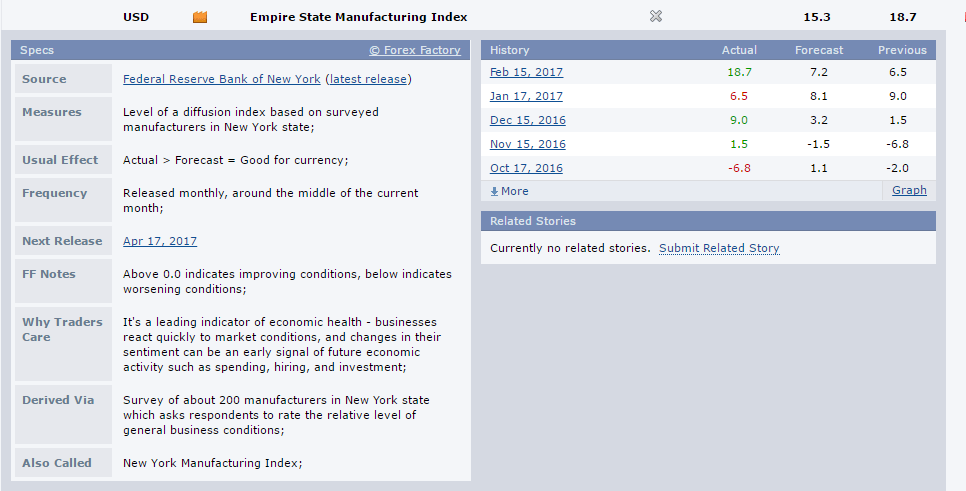This screenshot has height=491, width=966.
Task: Click the History panel header
Action: (708, 50)
